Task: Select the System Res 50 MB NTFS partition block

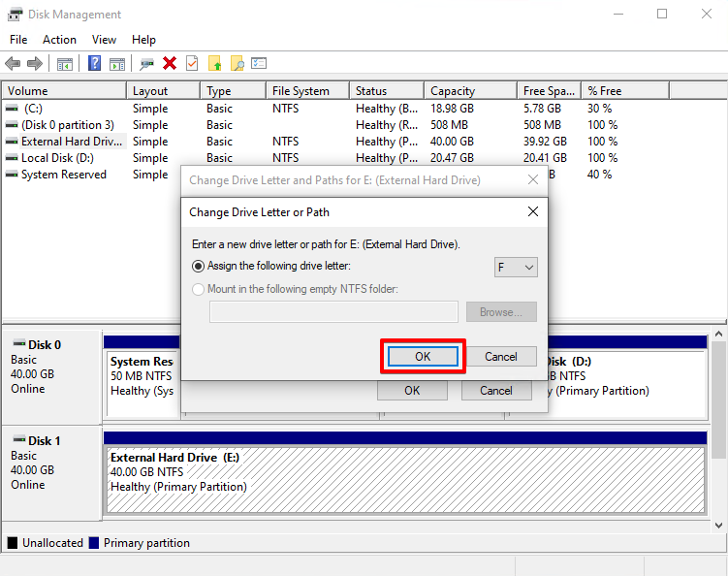Action: [143, 383]
